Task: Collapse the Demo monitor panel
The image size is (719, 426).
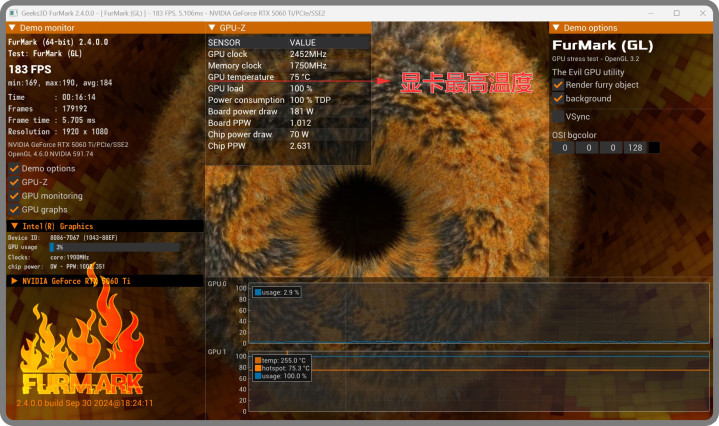Action: pos(12,28)
